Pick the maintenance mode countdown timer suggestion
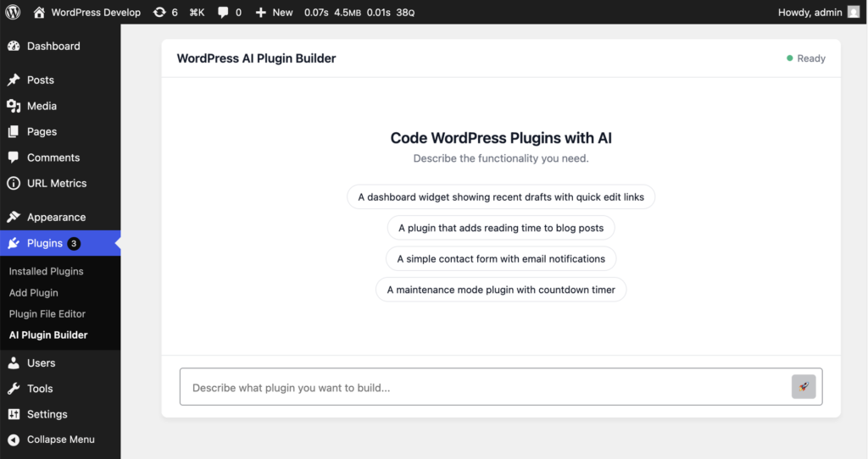The width and height of the screenshot is (868, 459). (x=501, y=290)
